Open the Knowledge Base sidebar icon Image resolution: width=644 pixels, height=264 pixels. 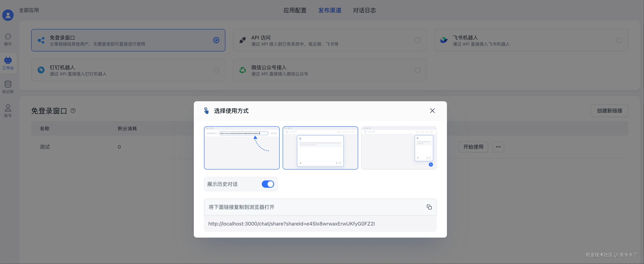point(8,87)
